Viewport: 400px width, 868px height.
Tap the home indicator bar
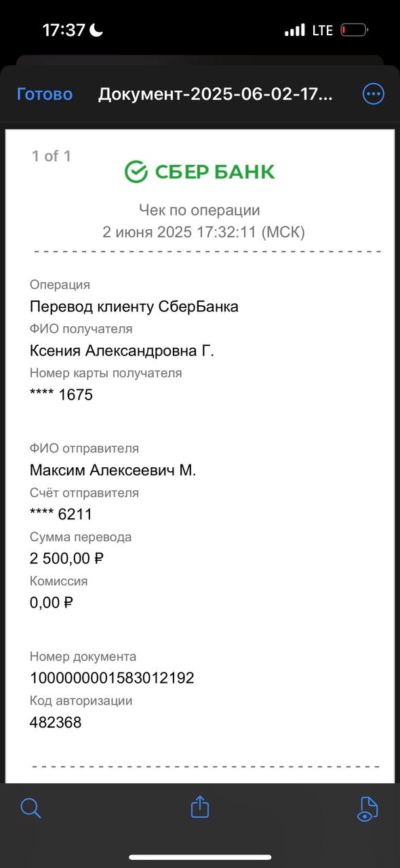click(x=200, y=857)
